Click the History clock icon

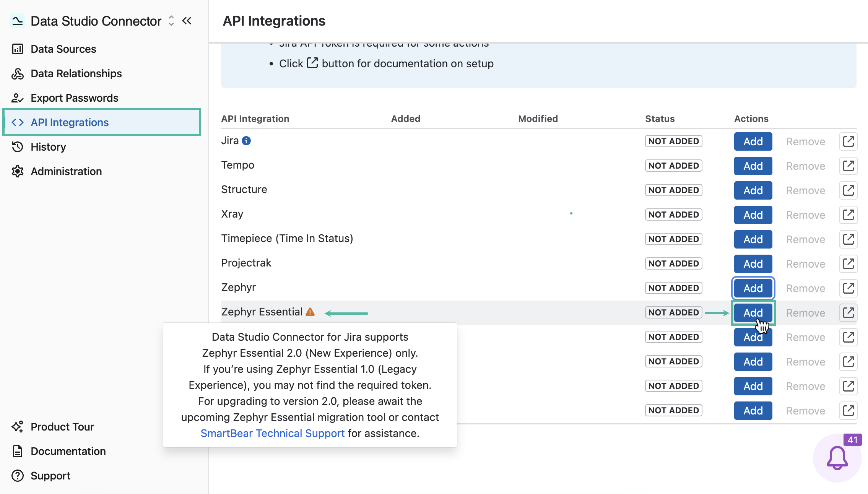pos(18,147)
